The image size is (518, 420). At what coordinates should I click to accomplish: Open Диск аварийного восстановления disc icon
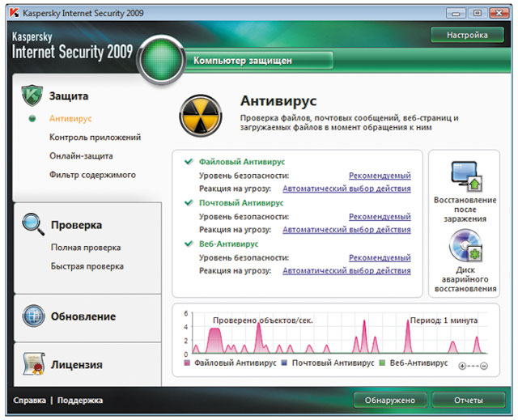pyautogui.click(x=465, y=245)
